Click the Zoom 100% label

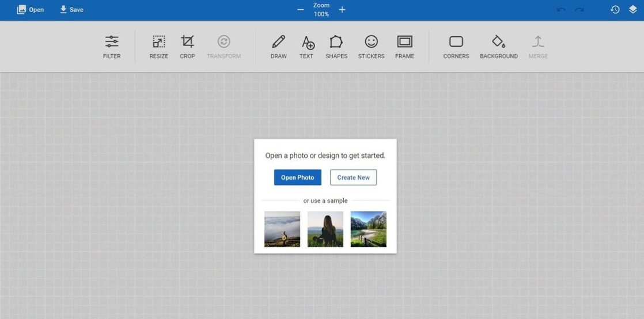click(x=321, y=10)
